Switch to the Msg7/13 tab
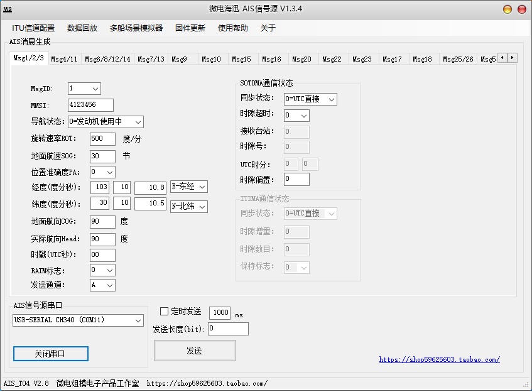The height and width of the screenshot is (392, 532). (151, 59)
